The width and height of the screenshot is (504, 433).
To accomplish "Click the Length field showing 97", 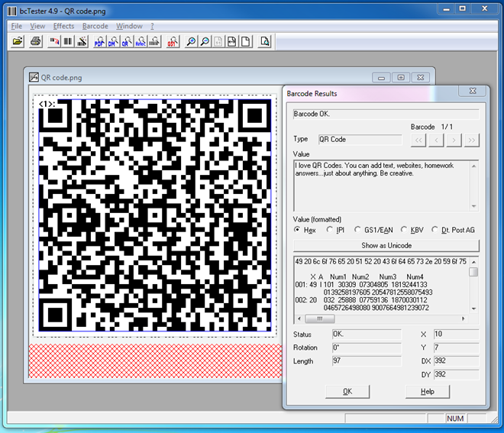I will click(367, 361).
